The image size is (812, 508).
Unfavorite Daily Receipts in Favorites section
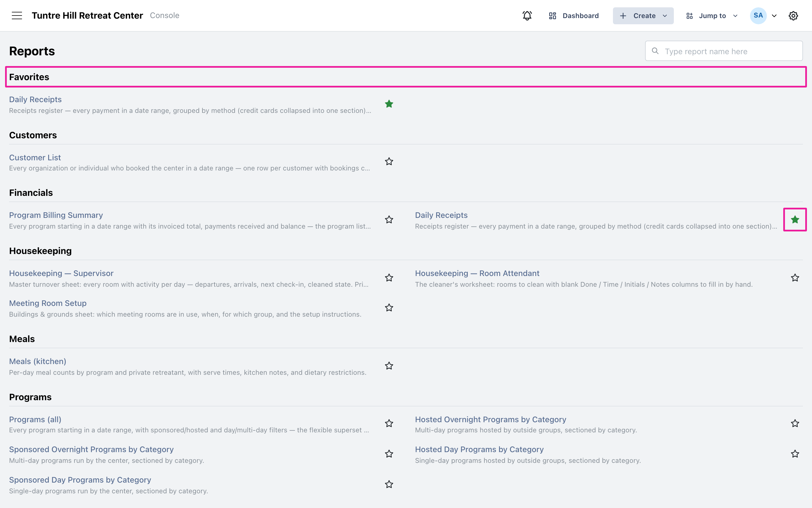[x=389, y=104]
